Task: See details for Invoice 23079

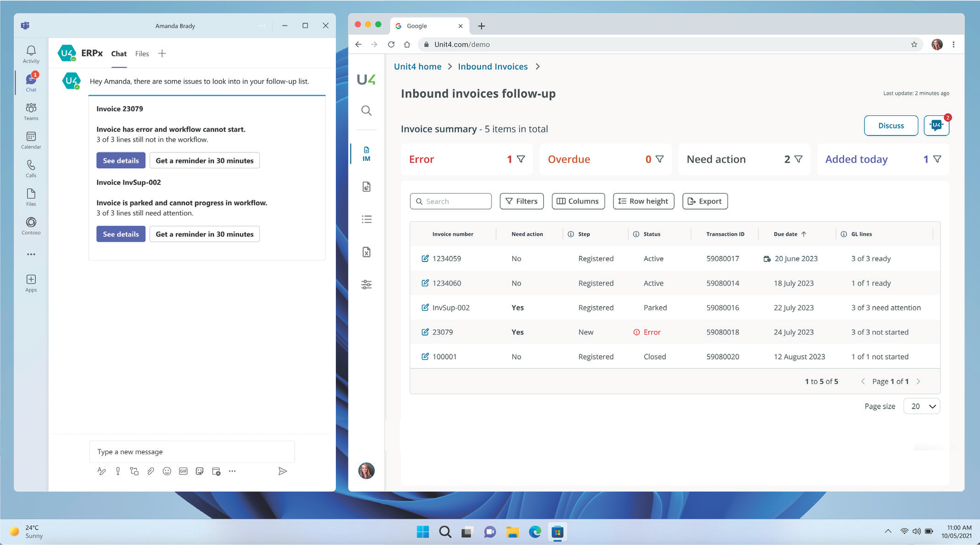Action: 121,160
